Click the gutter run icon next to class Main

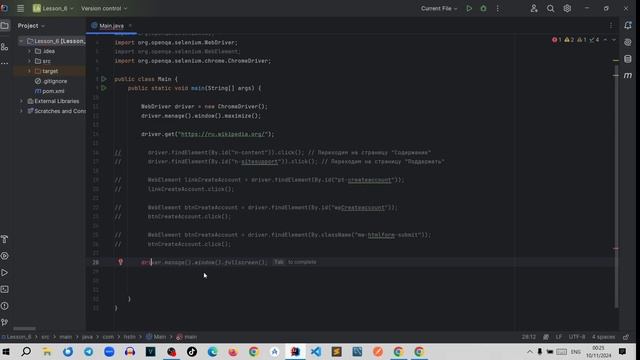[x=104, y=79]
